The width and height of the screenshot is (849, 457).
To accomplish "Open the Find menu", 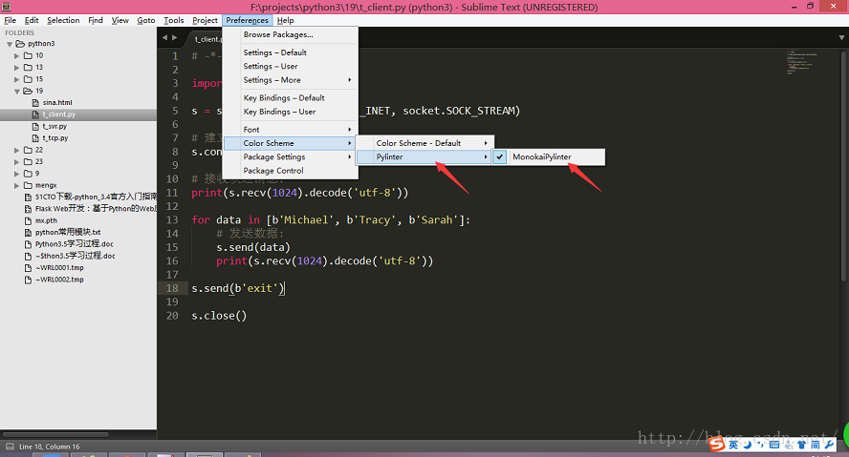I will point(95,21).
